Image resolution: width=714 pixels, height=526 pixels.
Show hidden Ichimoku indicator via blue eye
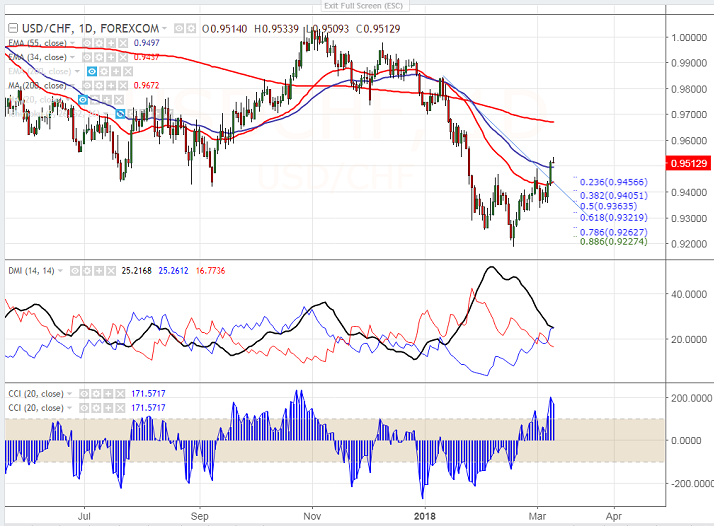(x=120, y=113)
